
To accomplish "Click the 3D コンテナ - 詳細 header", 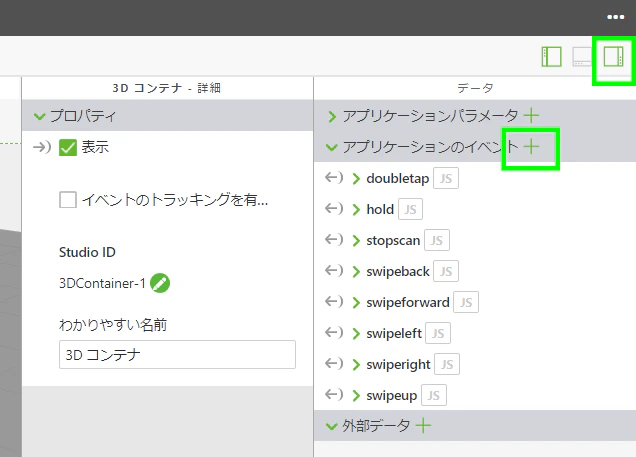I will point(167,88).
